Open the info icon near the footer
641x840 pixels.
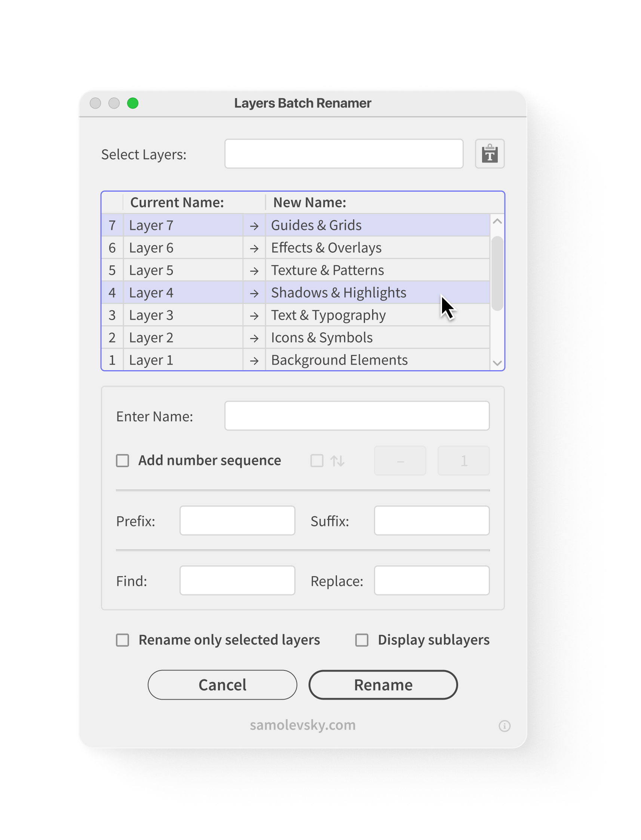[x=504, y=726]
